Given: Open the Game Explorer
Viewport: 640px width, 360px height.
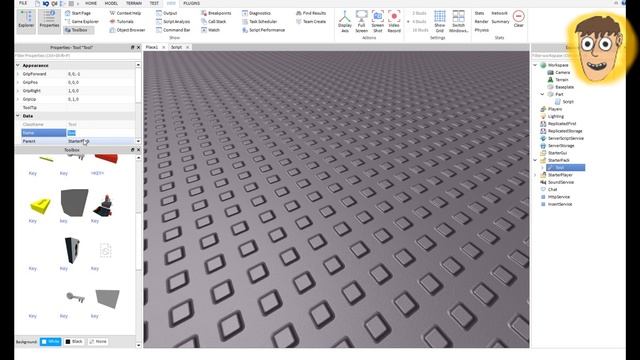Looking at the screenshot, I should 82,21.
